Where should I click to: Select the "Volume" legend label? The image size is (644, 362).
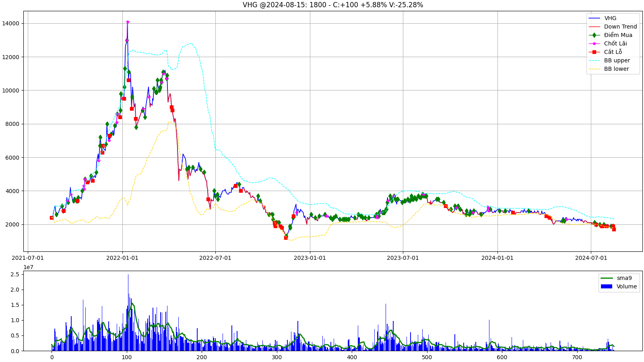627,286
